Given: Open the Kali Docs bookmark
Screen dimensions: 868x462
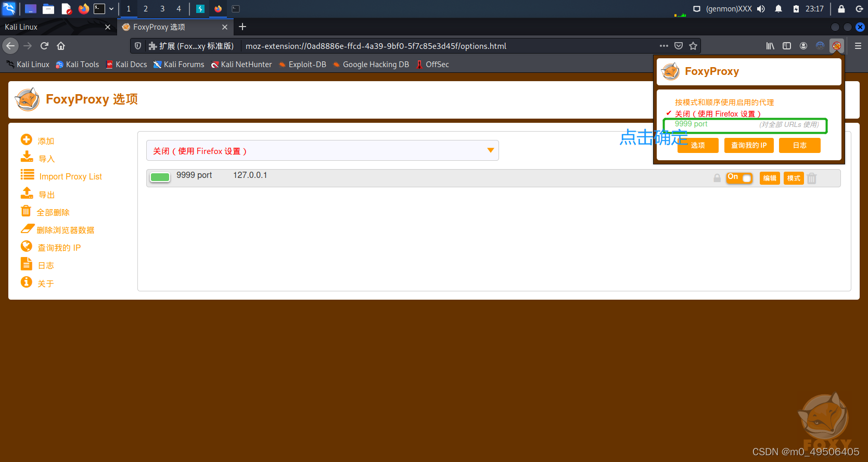Looking at the screenshot, I should click(126, 65).
